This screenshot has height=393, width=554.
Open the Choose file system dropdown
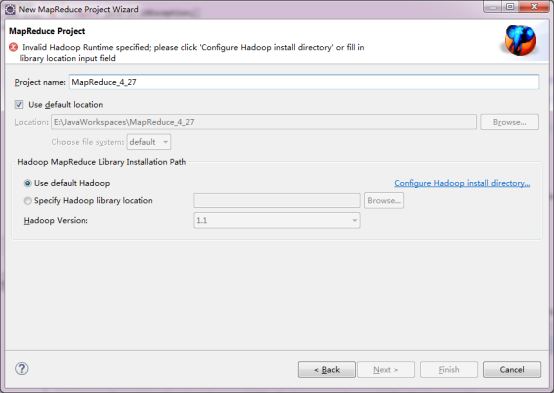[x=149, y=142]
